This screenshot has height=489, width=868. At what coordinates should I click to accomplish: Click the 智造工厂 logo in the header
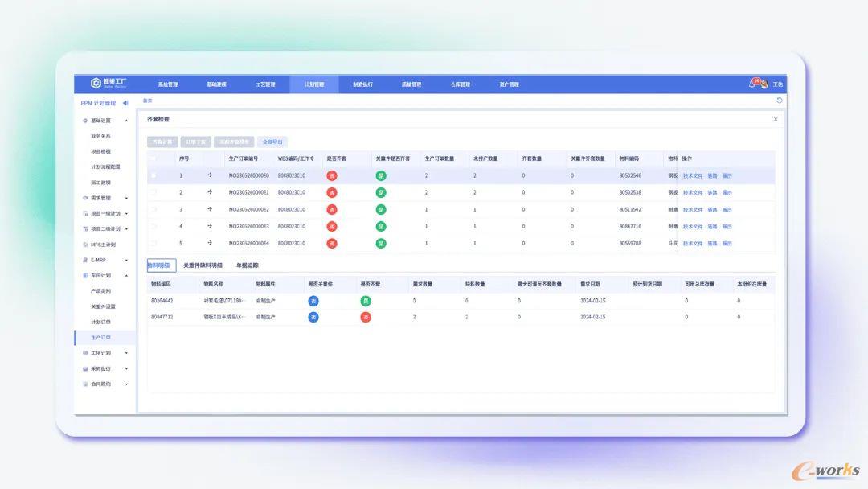pos(108,84)
